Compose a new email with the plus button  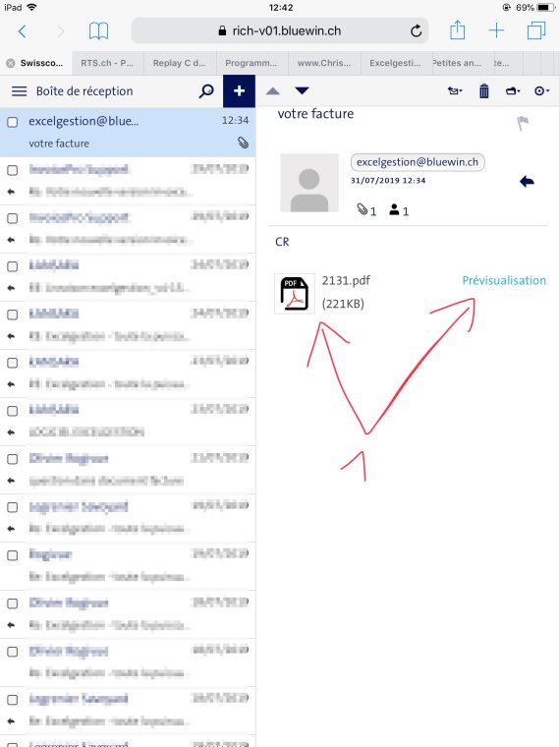[239, 91]
